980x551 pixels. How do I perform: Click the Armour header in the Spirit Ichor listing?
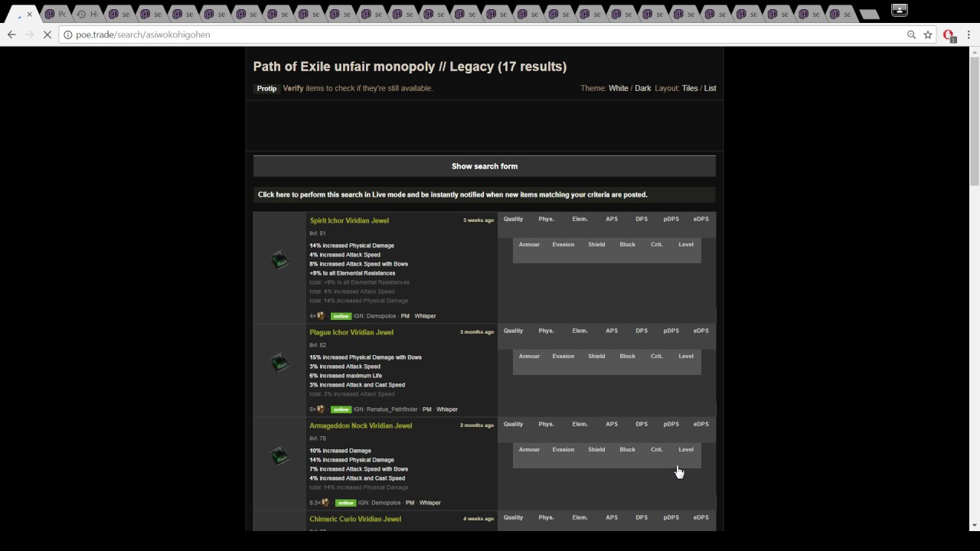[x=529, y=244]
